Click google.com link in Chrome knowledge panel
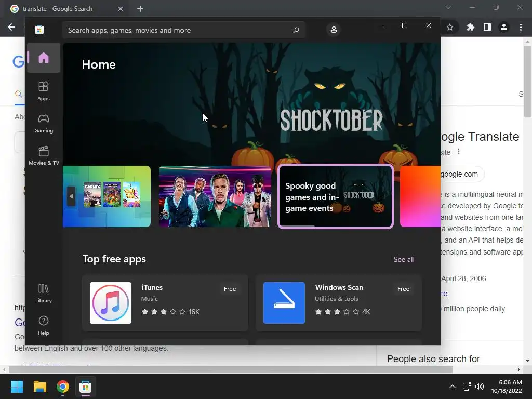This screenshot has width=532, height=399. tap(459, 174)
